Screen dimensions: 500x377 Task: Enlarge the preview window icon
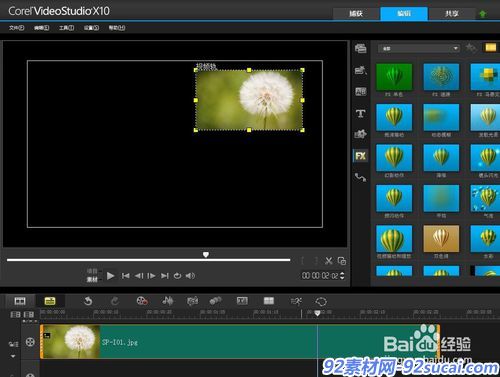[x=342, y=261]
